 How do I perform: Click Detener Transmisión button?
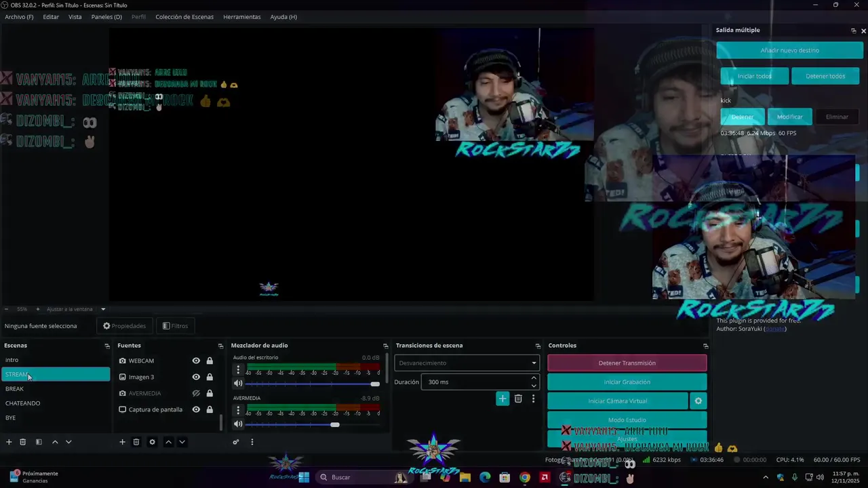click(x=627, y=363)
